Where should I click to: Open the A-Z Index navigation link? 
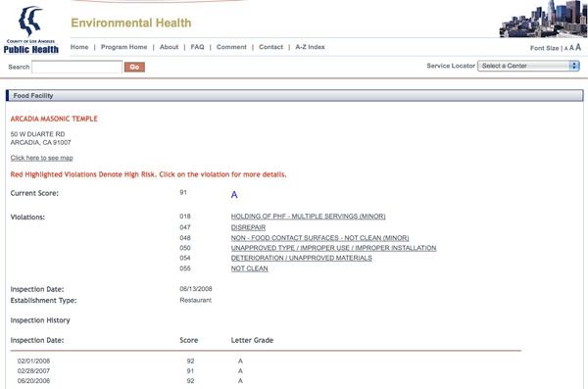click(310, 47)
